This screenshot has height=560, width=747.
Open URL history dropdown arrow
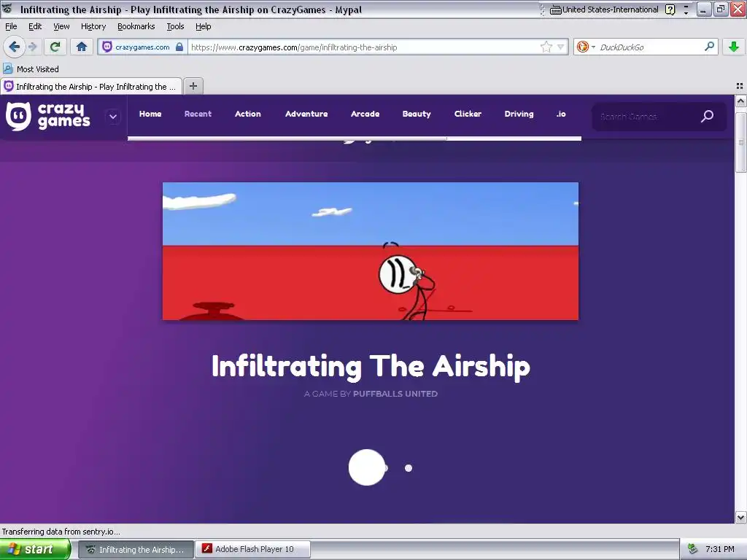click(x=561, y=47)
